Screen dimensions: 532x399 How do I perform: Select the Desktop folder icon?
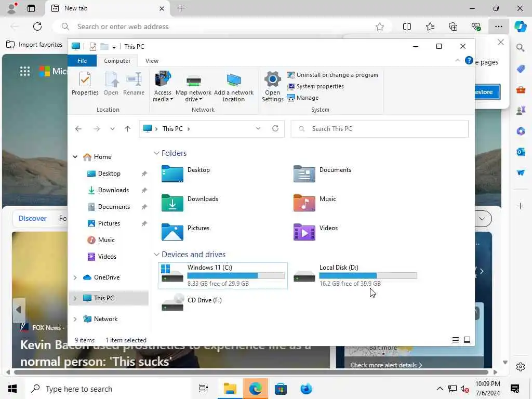[x=172, y=174]
